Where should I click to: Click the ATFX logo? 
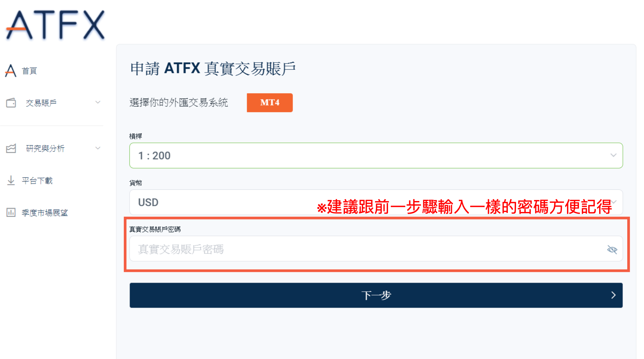[55, 25]
